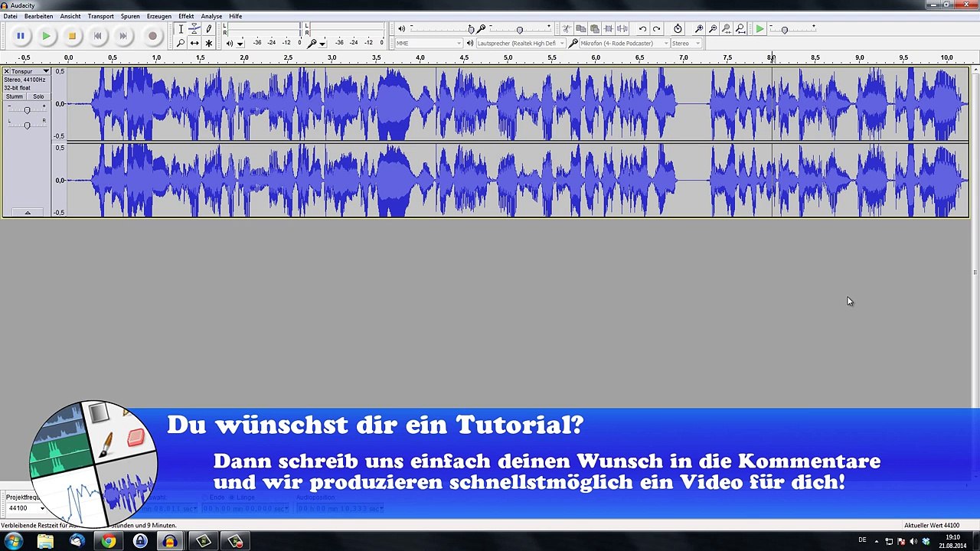The image size is (980, 551).
Task: Open Windows Explorer from the taskbar
Action: pyautogui.click(x=45, y=541)
